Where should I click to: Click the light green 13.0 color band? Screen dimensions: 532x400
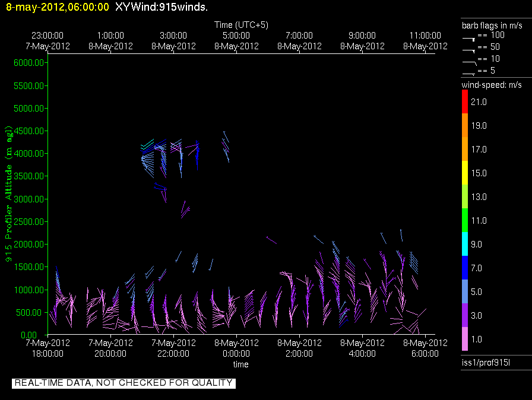point(464,196)
